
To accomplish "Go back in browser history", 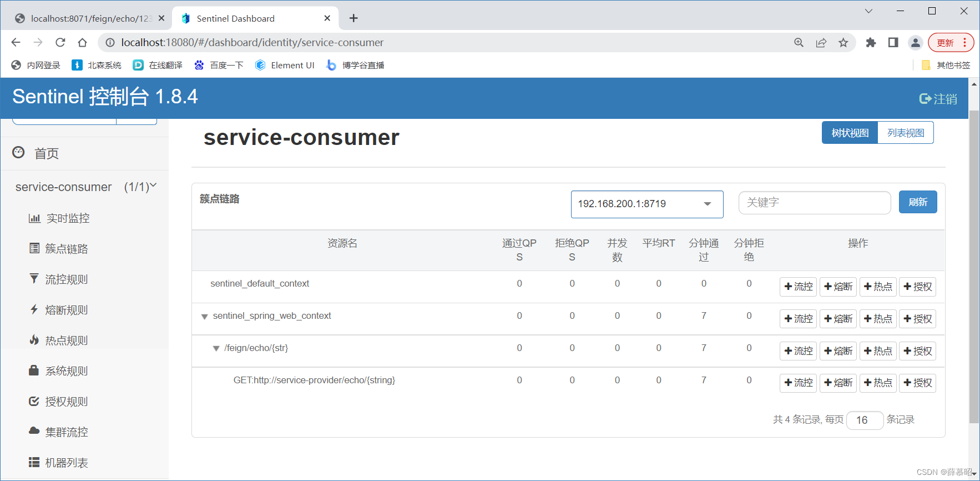I will (x=16, y=42).
